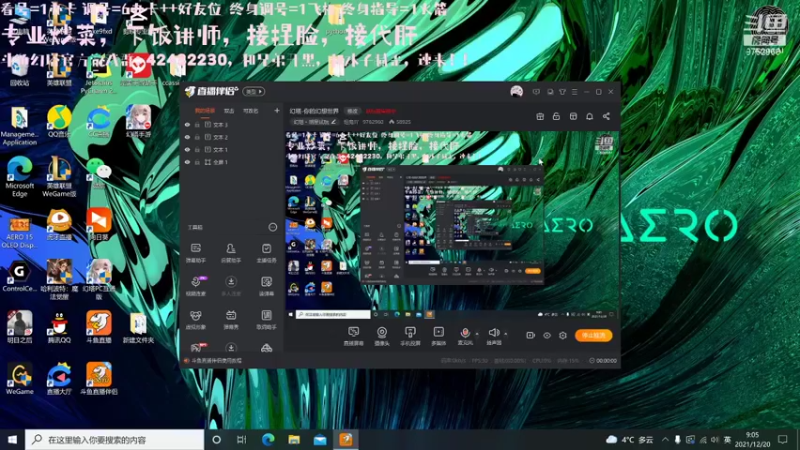Image resolution: width=800 pixels, height=450 pixels.
Task: Open File Explorer from taskbar
Action: click(x=294, y=440)
